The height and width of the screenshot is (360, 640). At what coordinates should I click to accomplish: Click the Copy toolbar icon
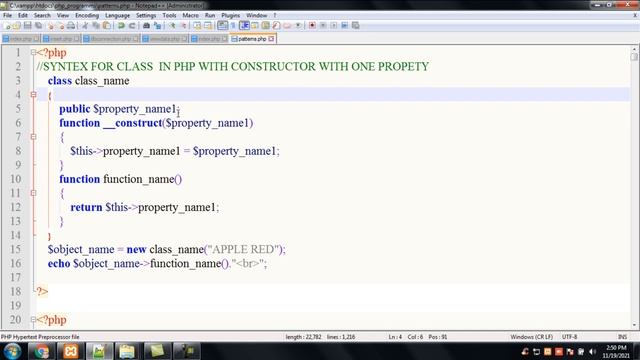pos(96,26)
